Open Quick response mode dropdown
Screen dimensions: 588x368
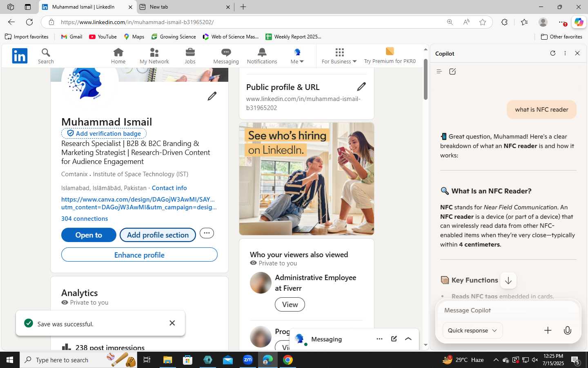(472, 330)
